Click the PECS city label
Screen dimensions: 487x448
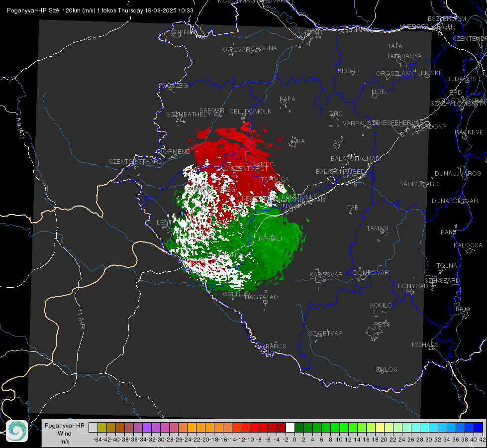(x=382, y=325)
